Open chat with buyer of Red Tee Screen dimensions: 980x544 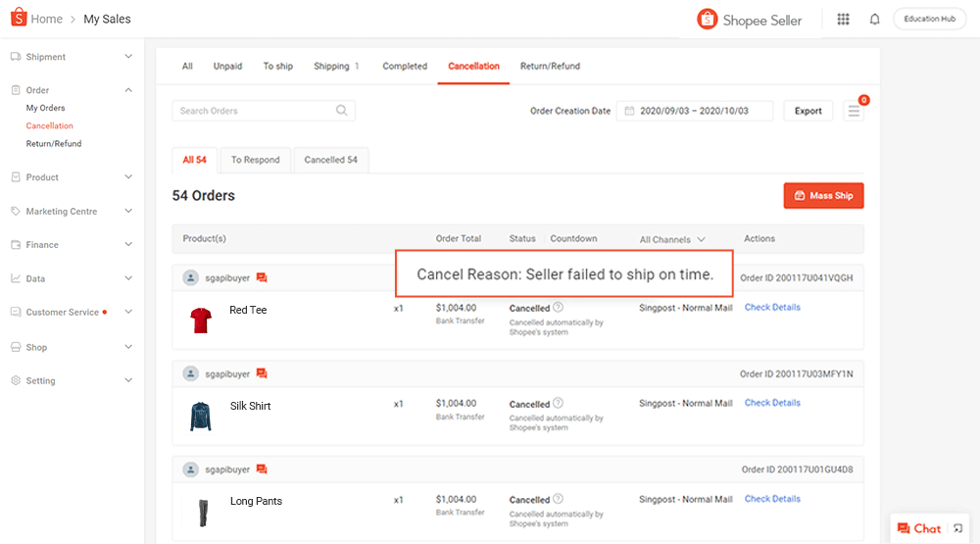[262, 278]
